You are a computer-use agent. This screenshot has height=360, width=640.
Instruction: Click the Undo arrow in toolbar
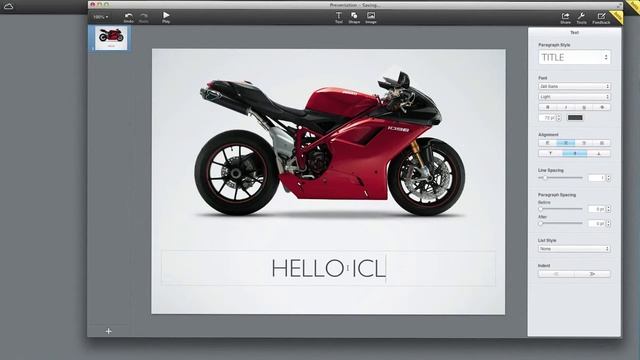click(129, 17)
